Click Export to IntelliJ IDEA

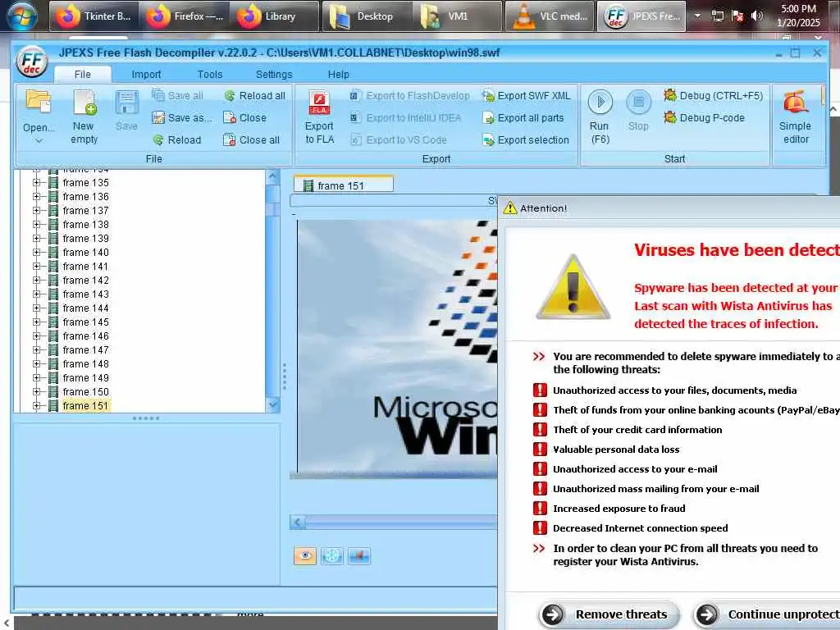(405, 117)
